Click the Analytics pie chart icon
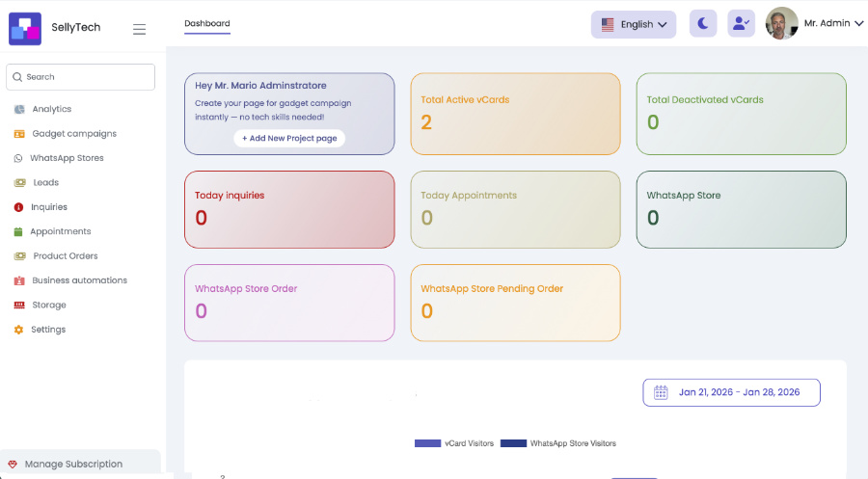 tap(19, 109)
